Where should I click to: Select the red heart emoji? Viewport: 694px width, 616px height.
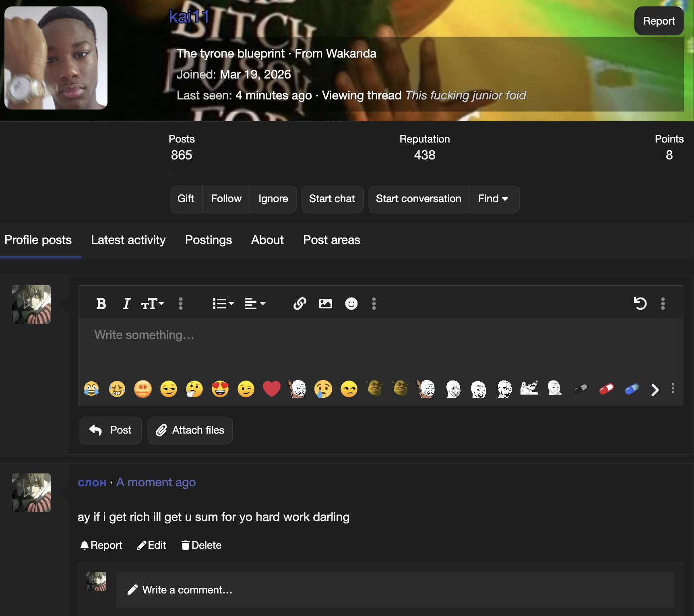tap(272, 389)
